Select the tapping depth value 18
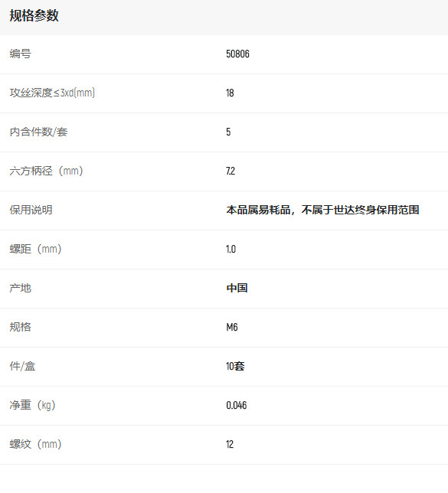This screenshot has height=493, width=448. pos(230,93)
